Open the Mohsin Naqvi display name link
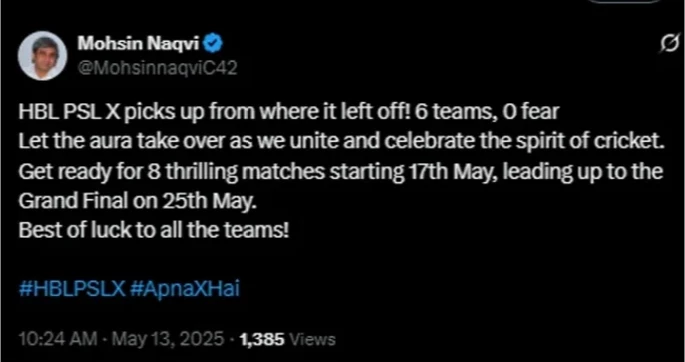Screen dimensions: 685x362 click(x=139, y=43)
